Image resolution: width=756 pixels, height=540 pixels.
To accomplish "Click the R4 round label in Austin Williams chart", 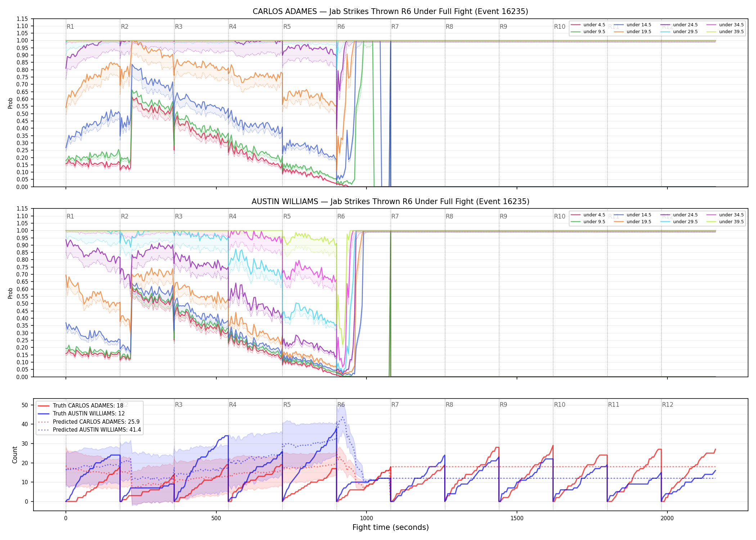I will coord(233,216).
